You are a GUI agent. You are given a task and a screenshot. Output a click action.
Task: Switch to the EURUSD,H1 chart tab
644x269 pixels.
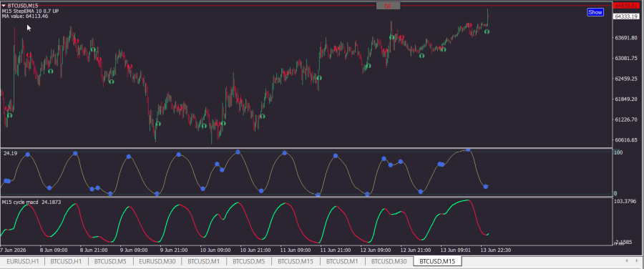[23, 261]
